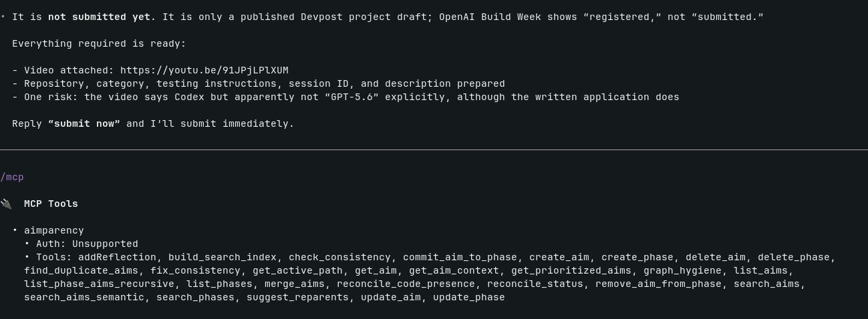868x319 pixels.
Task: Click the 'not submitted yet' bold text
Action: click(99, 17)
